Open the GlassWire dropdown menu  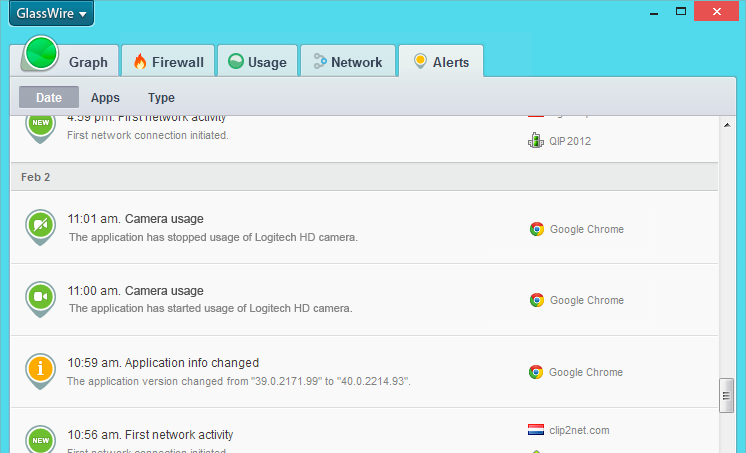(51, 13)
